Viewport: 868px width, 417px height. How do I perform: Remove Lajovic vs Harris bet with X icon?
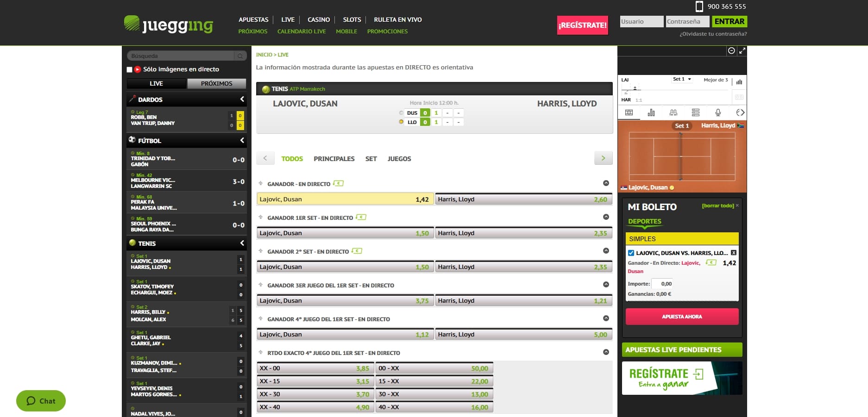pyautogui.click(x=734, y=253)
